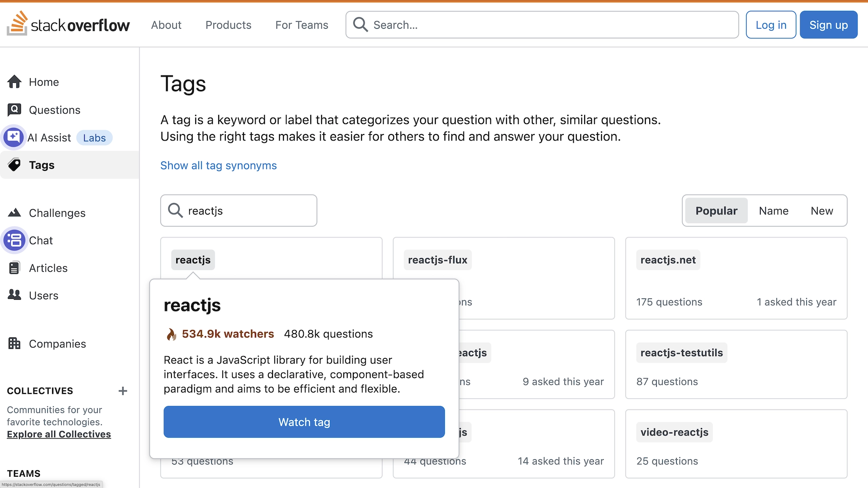This screenshot has height=488, width=868.
Task: Follow the Show all tag synonyms link
Action: tap(218, 166)
